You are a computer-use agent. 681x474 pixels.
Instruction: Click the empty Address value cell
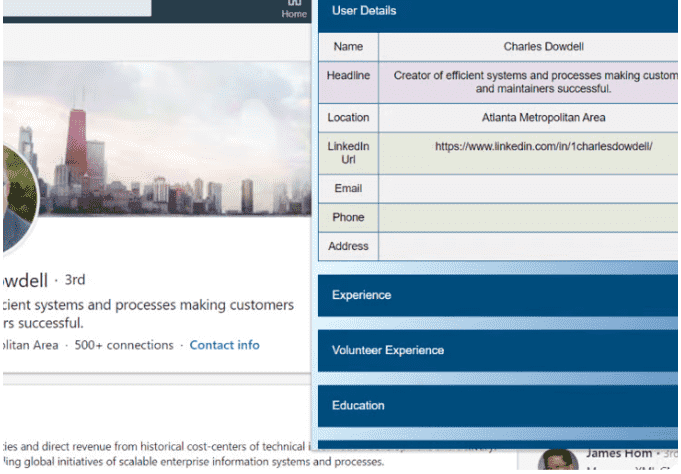(x=528, y=246)
